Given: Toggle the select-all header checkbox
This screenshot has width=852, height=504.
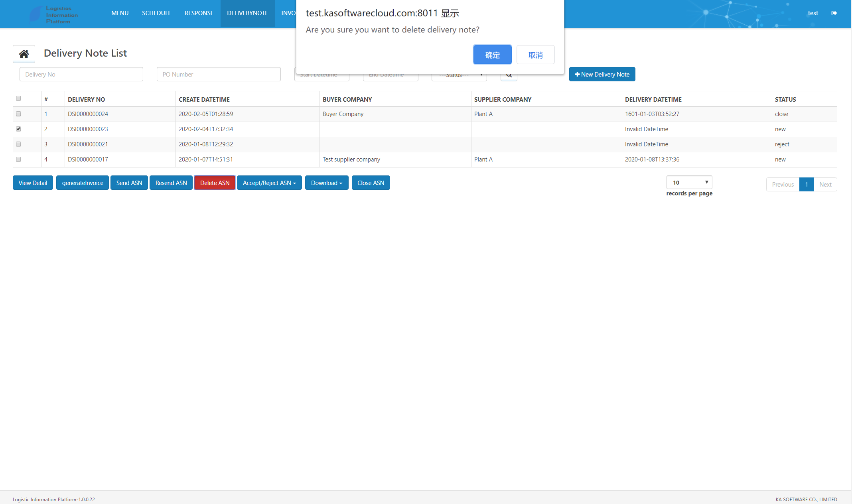Looking at the screenshot, I should point(18,98).
